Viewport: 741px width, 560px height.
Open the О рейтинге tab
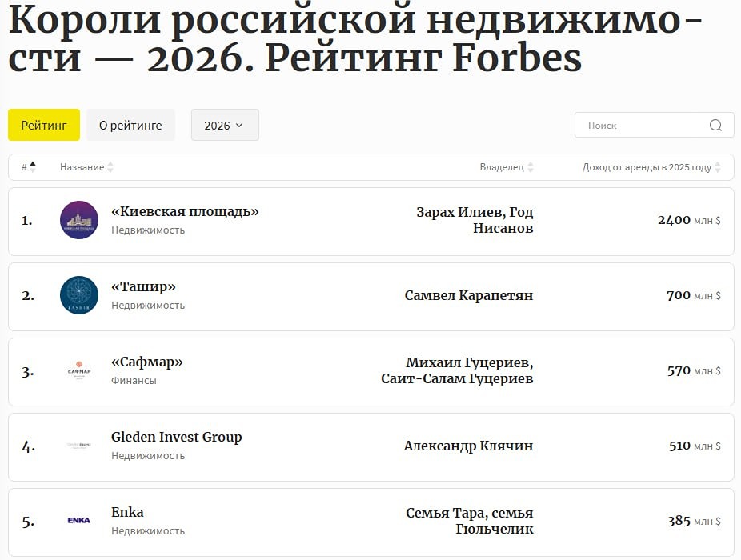pyautogui.click(x=130, y=125)
